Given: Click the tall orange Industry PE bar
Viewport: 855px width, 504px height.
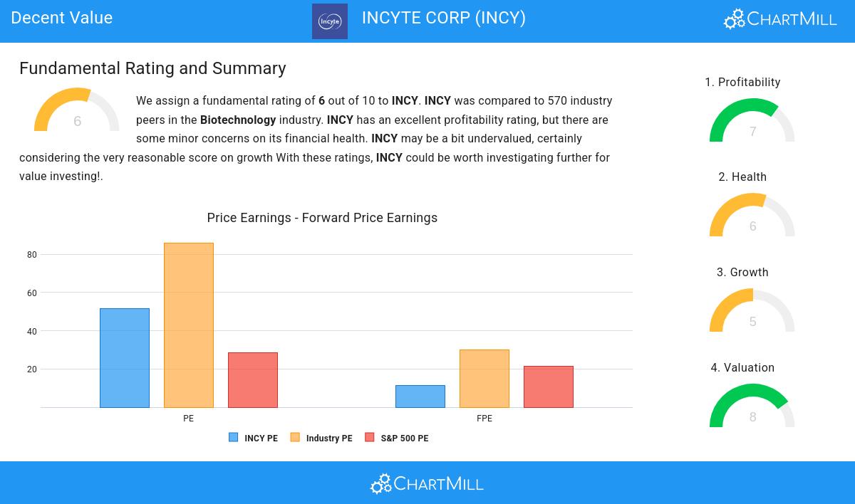Looking at the screenshot, I should pos(189,325).
